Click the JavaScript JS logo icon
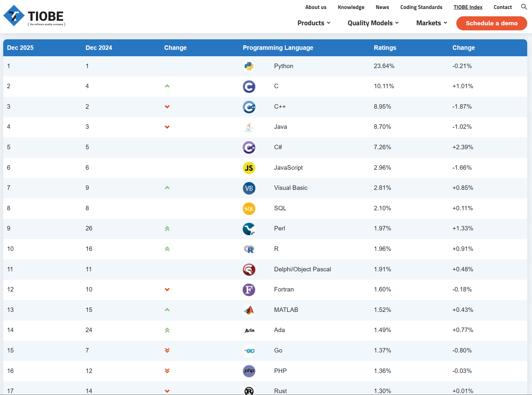This screenshot has width=532, height=395. coord(249,168)
